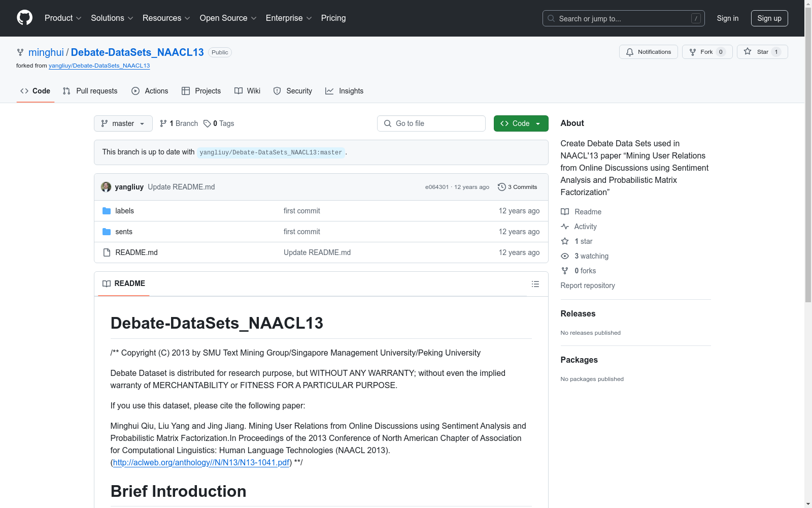Open the sents directory name link
Viewport: 812px width, 508px height.
[124, 232]
